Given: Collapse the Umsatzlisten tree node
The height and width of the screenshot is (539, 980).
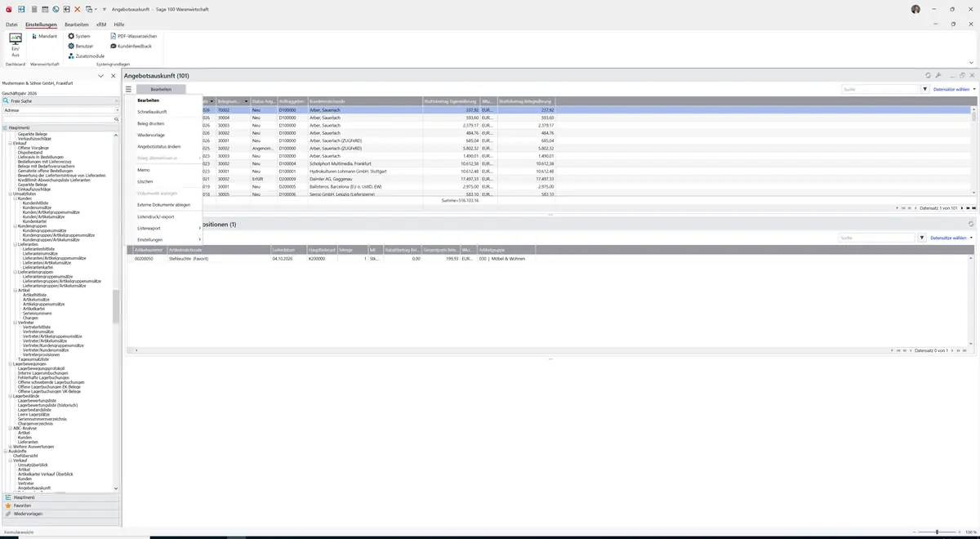Looking at the screenshot, I should point(11,194).
